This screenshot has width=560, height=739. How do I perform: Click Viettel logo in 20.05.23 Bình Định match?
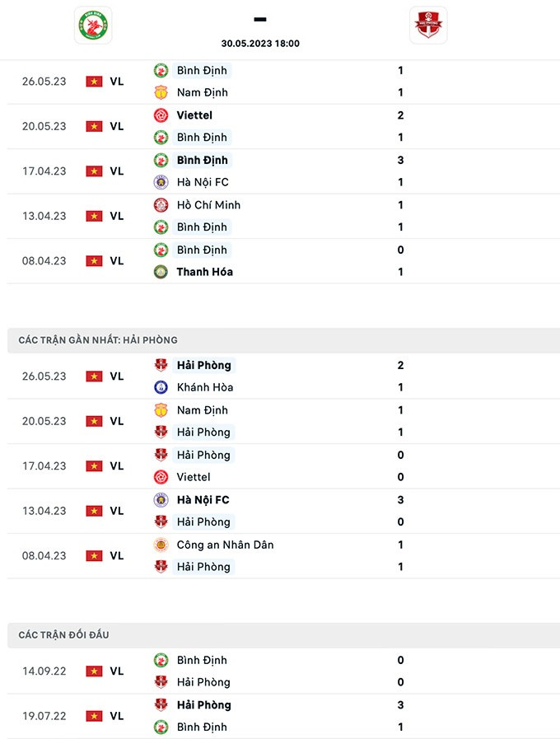click(161, 115)
